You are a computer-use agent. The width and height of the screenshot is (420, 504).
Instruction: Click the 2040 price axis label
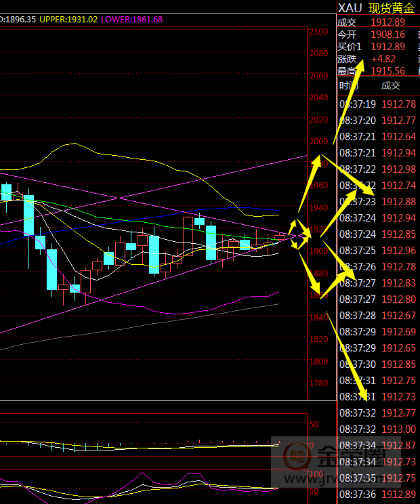[318, 98]
